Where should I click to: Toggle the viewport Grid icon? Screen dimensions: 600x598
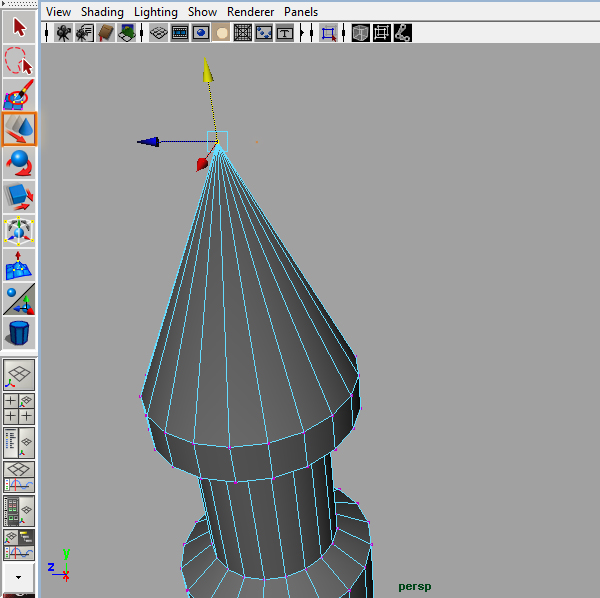click(x=158, y=33)
